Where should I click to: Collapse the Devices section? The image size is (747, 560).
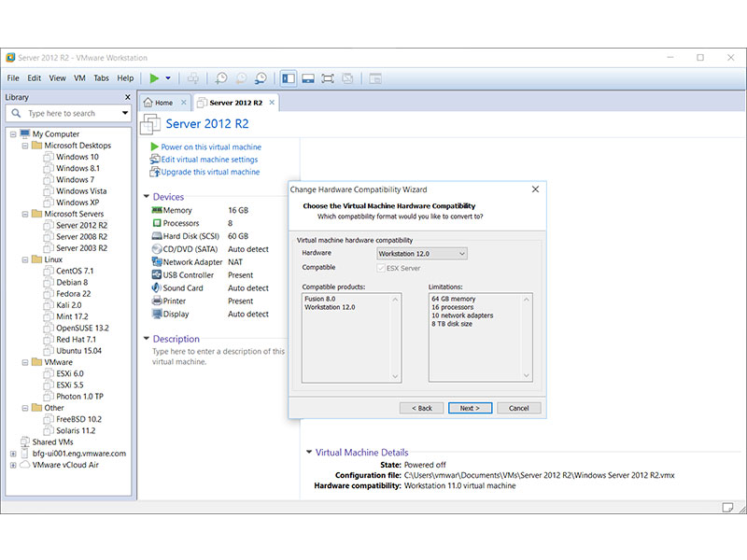click(147, 196)
